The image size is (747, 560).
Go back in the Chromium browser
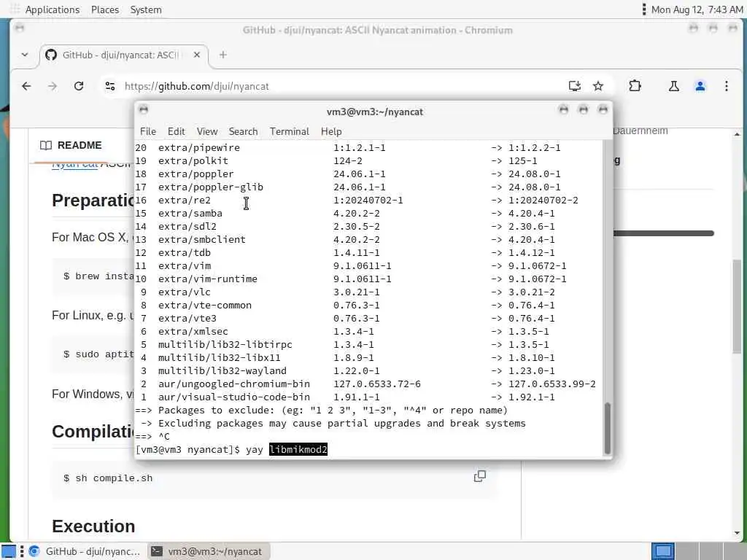point(26,86)
